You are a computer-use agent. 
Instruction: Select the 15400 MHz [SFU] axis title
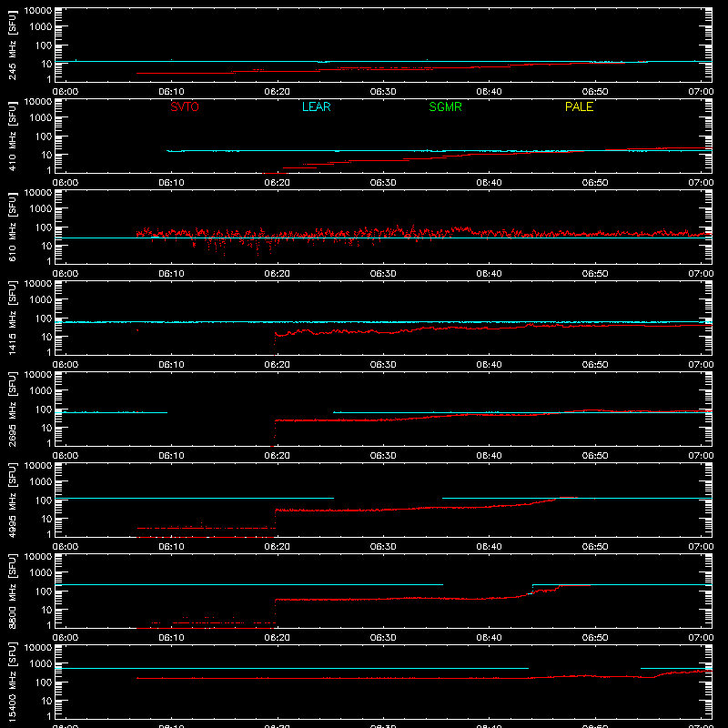12,682
